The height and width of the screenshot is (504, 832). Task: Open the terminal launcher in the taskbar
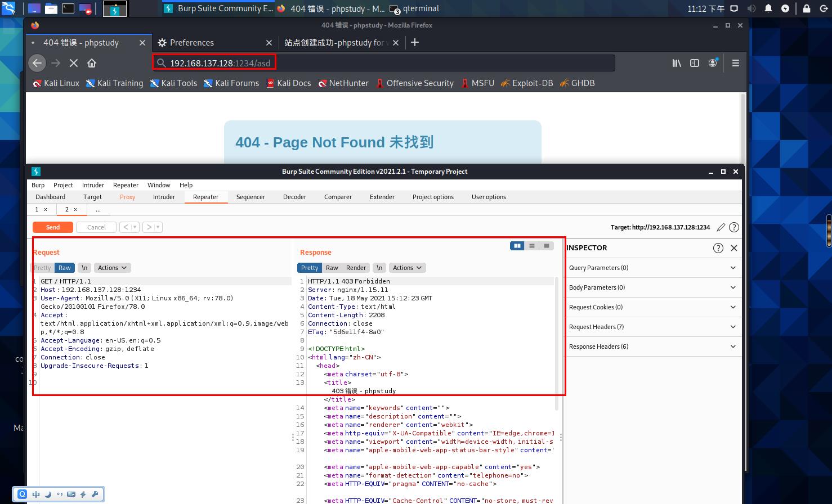(x=68, y=8)
